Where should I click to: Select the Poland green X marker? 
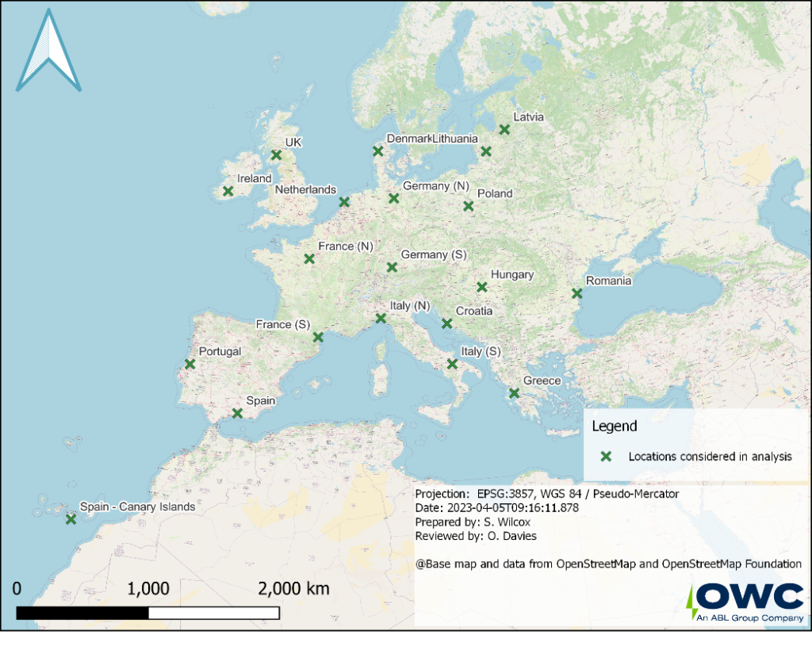pos(469,206)
